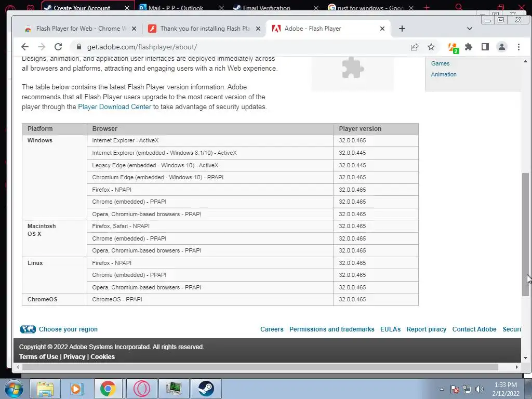Open the Windows Start menu
The height and width of the screenshot is (399, 532).
pos(13,389)
